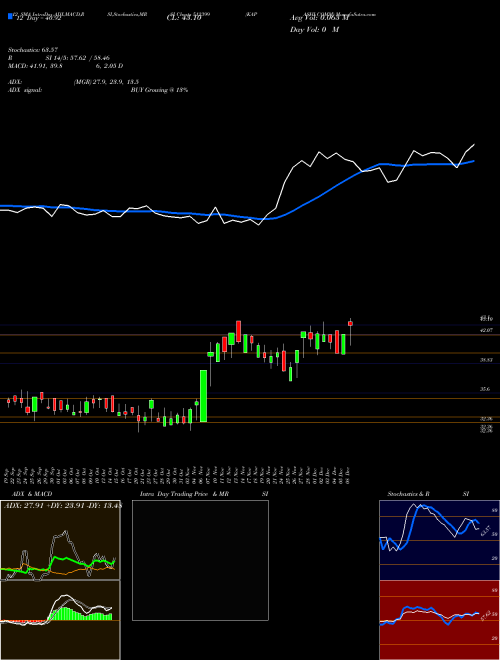Click the 'Avg Vol: 0.063 M' readout
The width and height of the screenshot is (500, 660).
319,18
